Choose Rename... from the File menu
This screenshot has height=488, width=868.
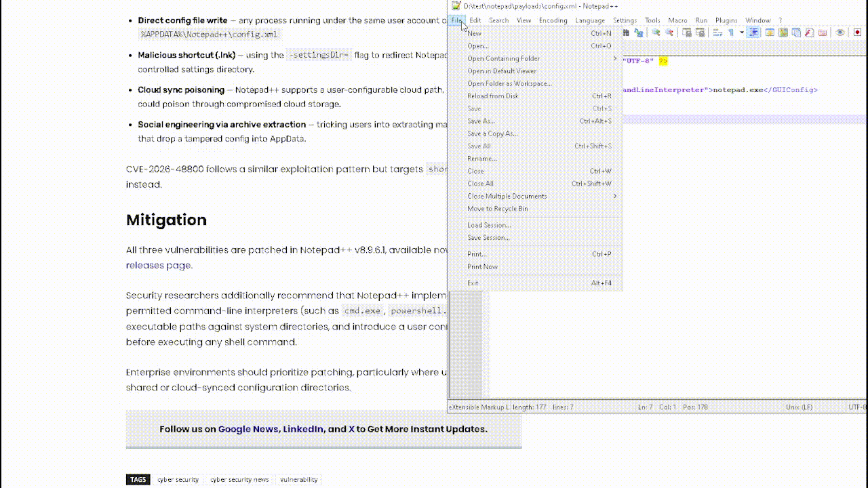point(535,159)
